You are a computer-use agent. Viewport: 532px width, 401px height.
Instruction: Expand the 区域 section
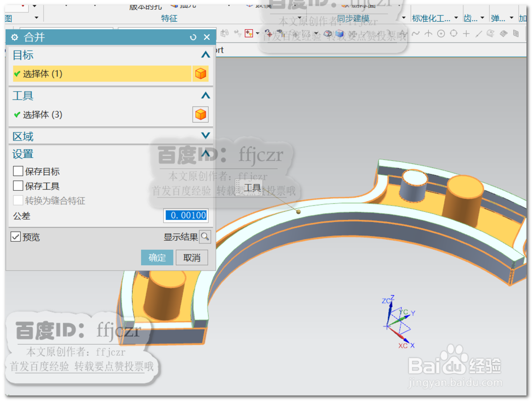[205, 136]
